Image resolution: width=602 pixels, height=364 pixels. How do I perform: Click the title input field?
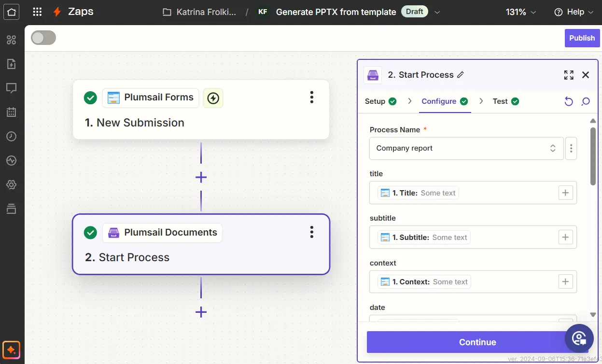[473, 193]
